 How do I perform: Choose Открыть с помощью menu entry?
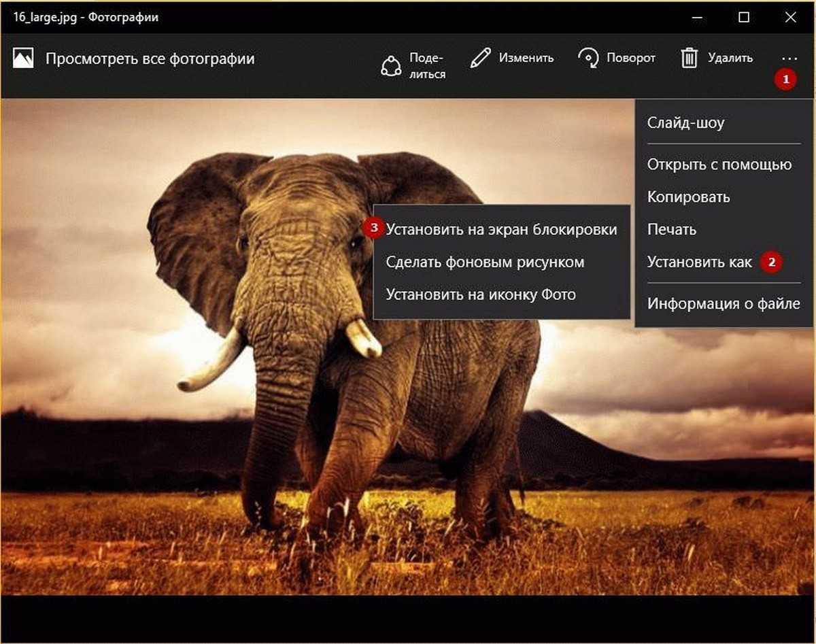(x=719, y=165)
